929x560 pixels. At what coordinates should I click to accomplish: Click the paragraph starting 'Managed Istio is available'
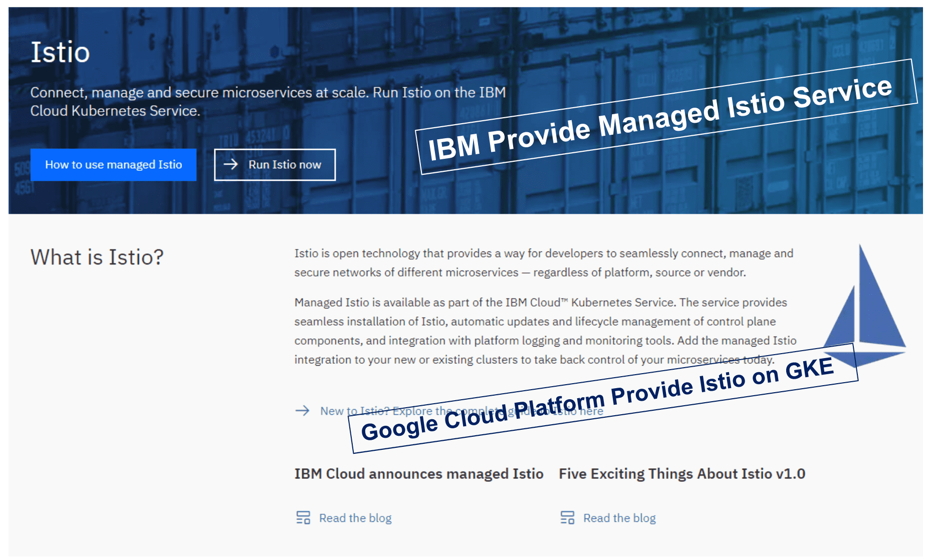(x=545, y=331)
